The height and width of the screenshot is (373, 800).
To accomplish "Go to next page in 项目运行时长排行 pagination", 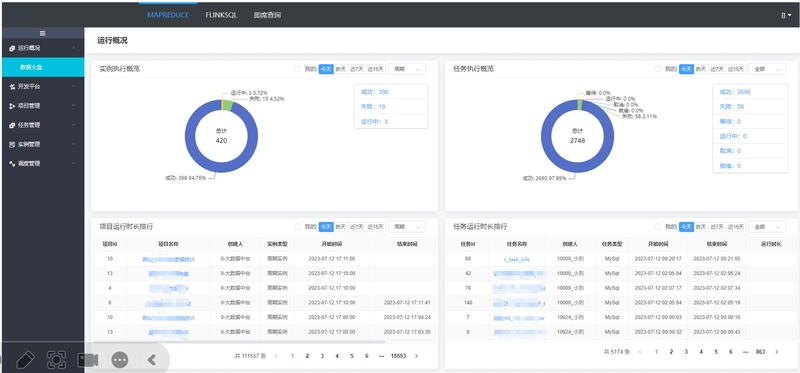I will pos(416,356).
